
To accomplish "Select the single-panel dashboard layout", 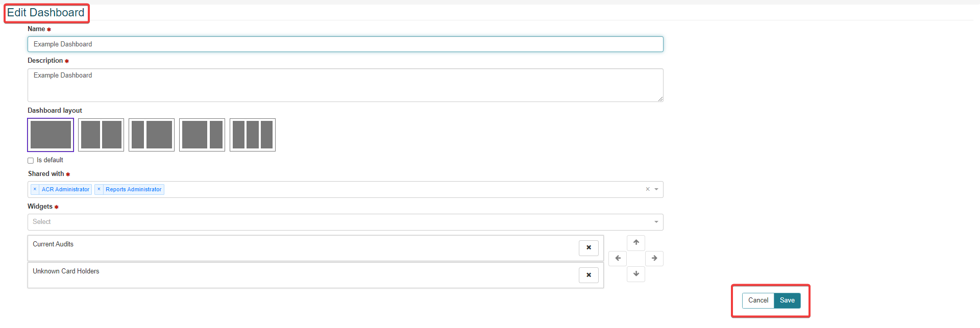I will coord(50,135).
